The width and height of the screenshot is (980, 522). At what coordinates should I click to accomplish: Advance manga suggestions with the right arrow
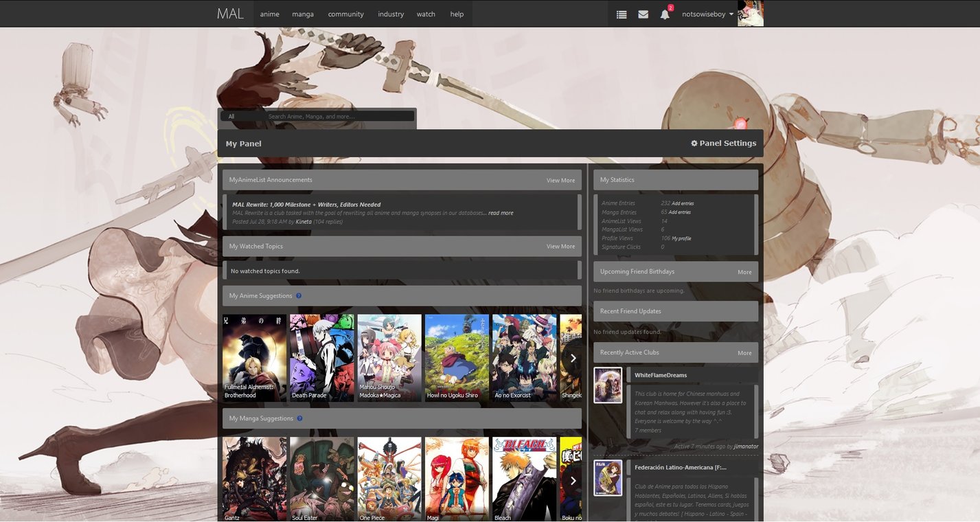click(x=573, y=481)
